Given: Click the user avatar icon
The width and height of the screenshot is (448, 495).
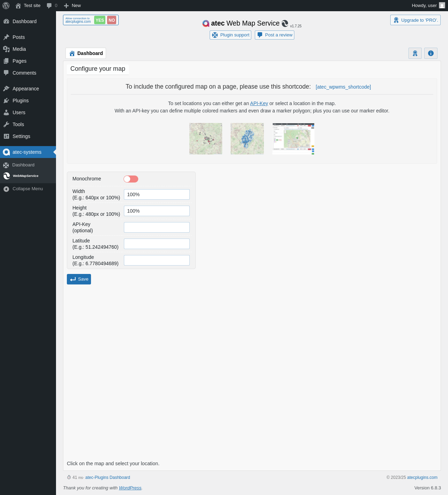Looking at the screenshot, I should [442, 6].
